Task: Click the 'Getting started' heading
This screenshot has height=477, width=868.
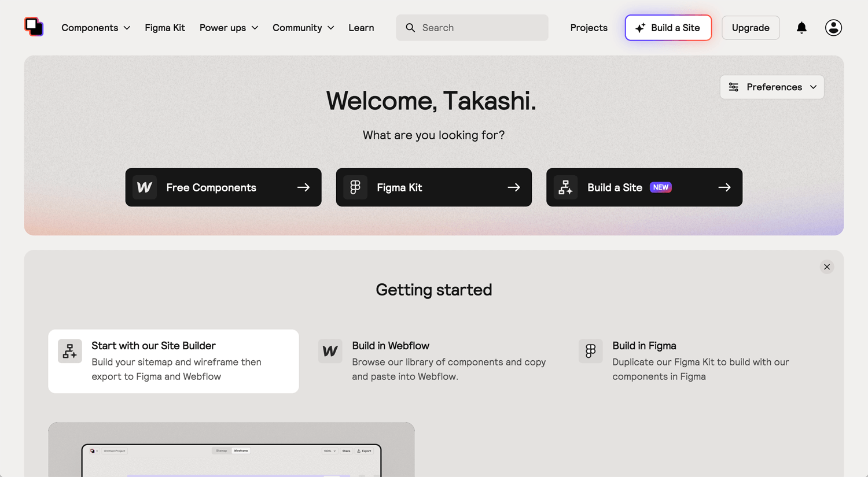Action: tap(434, 289)
